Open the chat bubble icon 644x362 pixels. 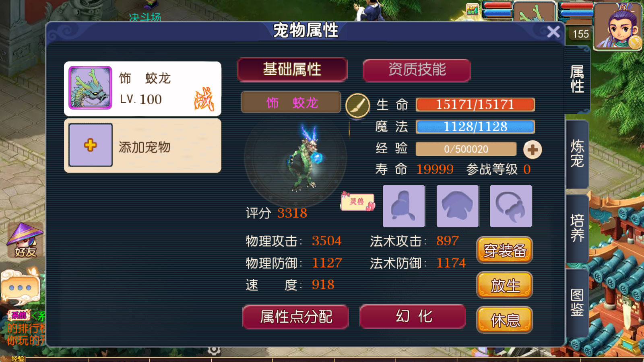point(20,287)
